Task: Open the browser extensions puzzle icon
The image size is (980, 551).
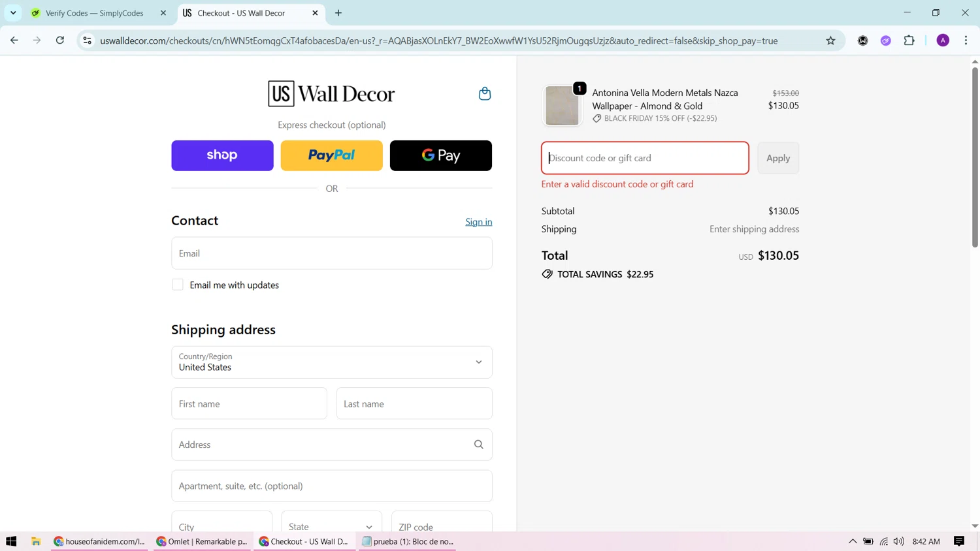Action: [x=909, y=40]
